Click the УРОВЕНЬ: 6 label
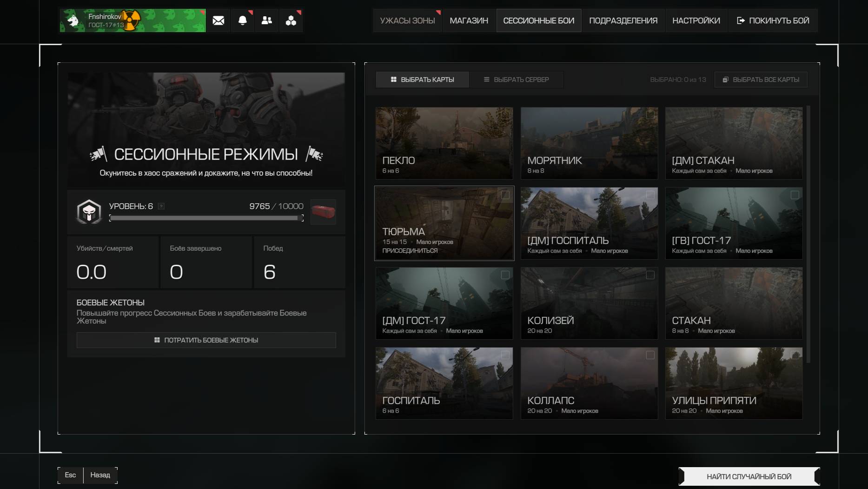868x489 pixels. [131, 206]
